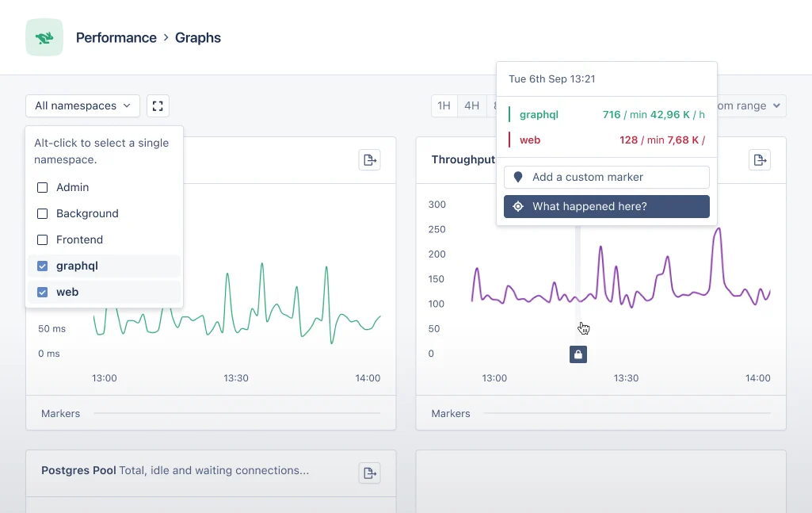Click the lock icon on Throughput timeline
Viewport: 812px width, 513px height.
point(578,354)
